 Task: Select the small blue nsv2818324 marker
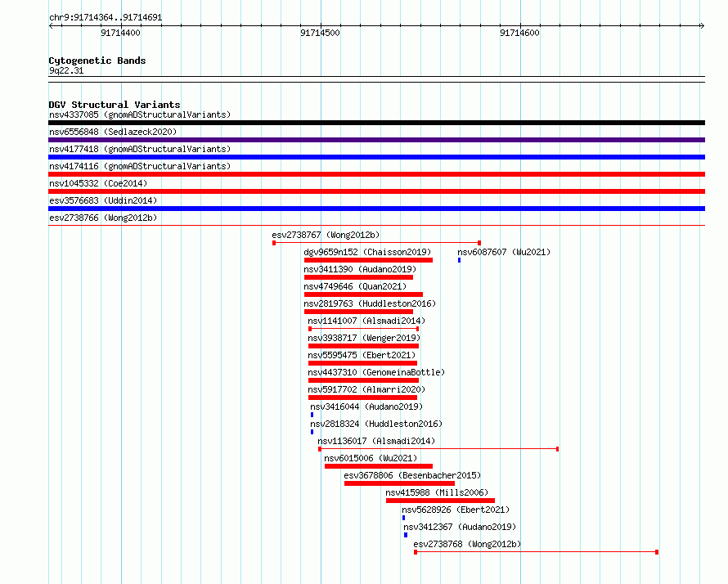312,432
